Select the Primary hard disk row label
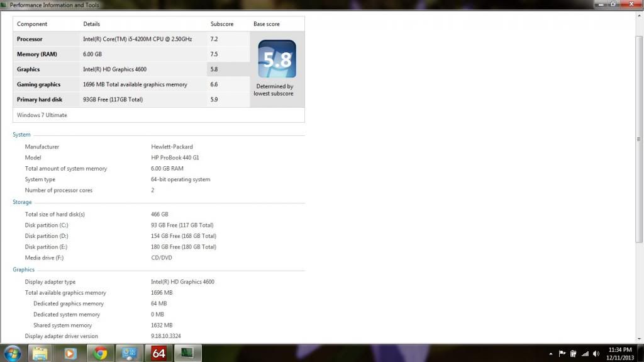Viewport: 644px width, 362px height. coord(40,99)
